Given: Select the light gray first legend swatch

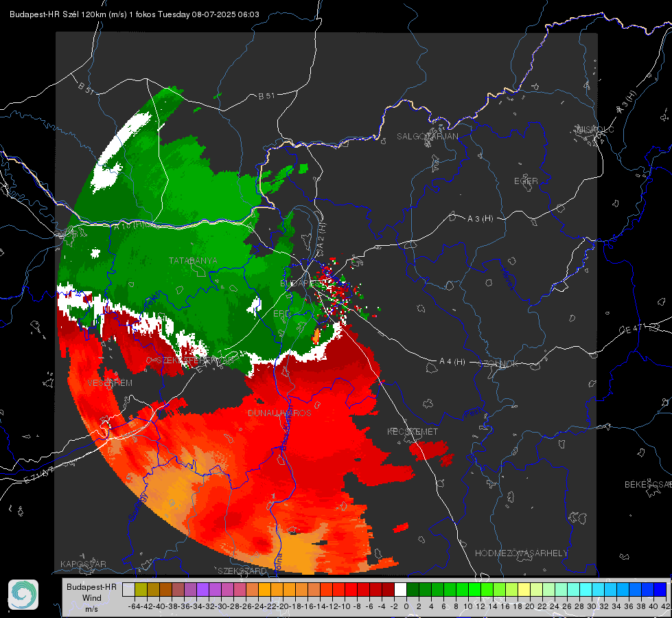Looking at the screenshot, I should [x=128, y=589].
